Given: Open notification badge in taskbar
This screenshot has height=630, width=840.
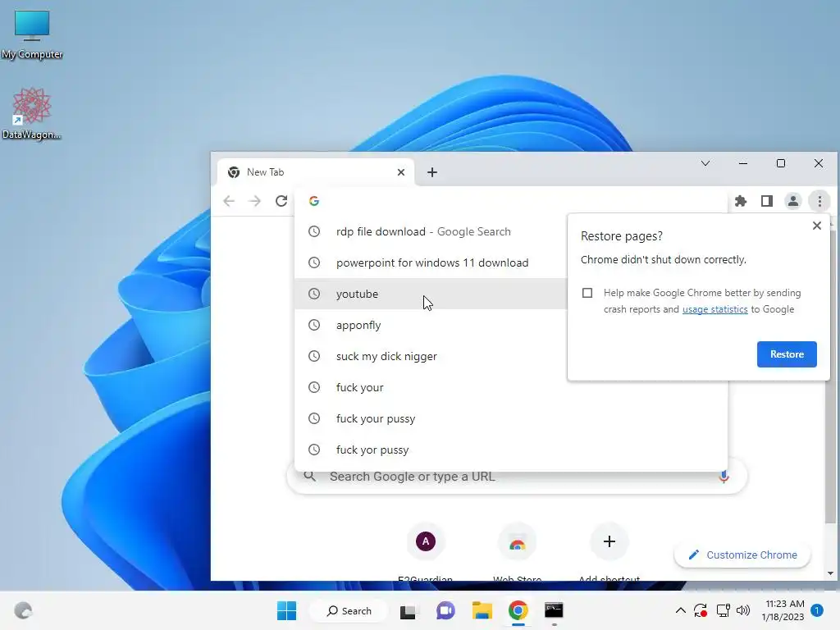Looking at the screenshot, I should [817, 610].
